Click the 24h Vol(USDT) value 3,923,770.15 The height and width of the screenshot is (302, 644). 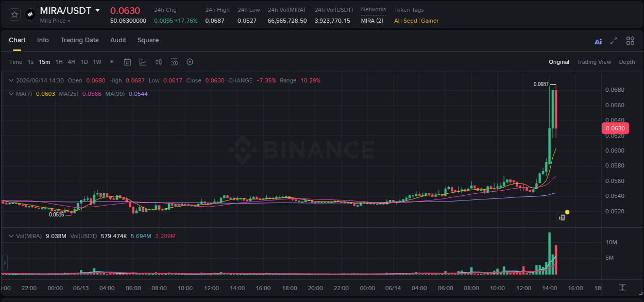(x=332, y=21)
